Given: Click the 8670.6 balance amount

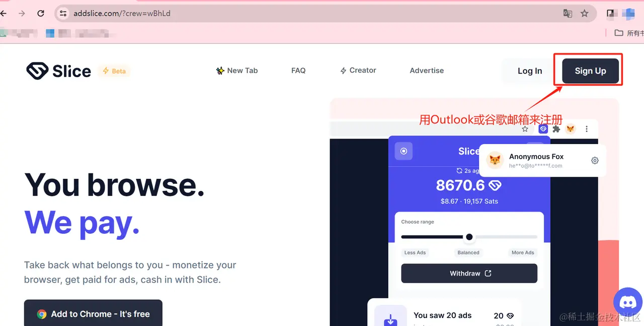Looking at the screenshot, I should click(460, 185).
